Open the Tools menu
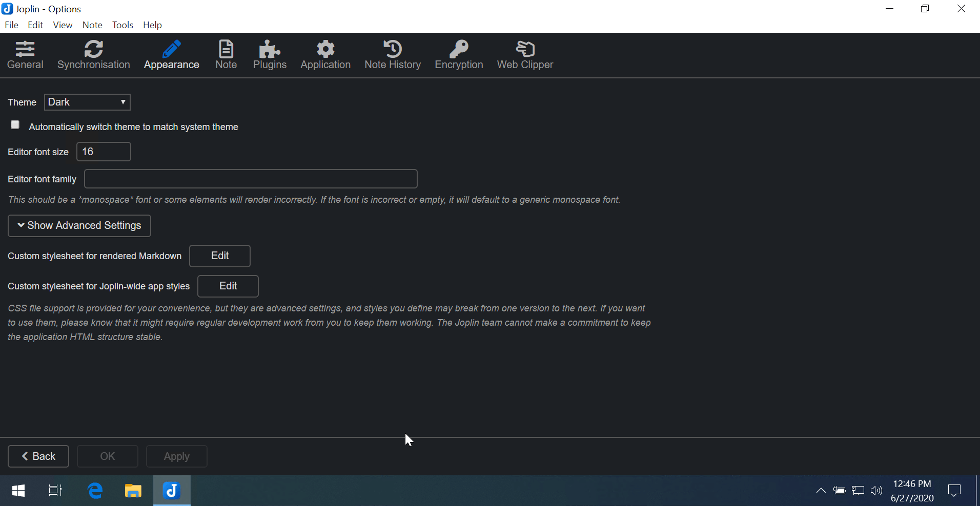This screenshot has height=506, width=980. (x=122, y=25)
